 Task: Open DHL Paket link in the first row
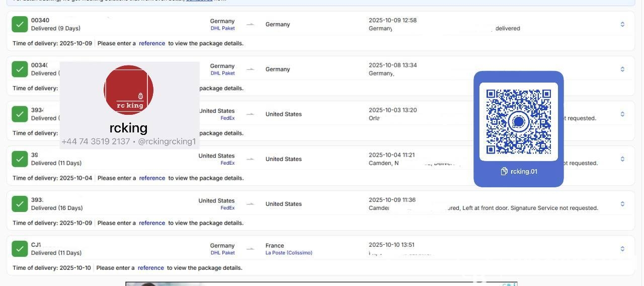[x=222, y=28]
